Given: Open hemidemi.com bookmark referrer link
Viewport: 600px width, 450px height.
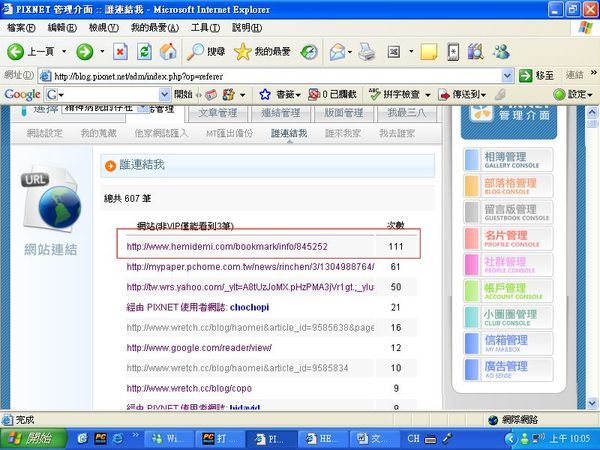Looking at the screenshot, I should coord(227,246).
